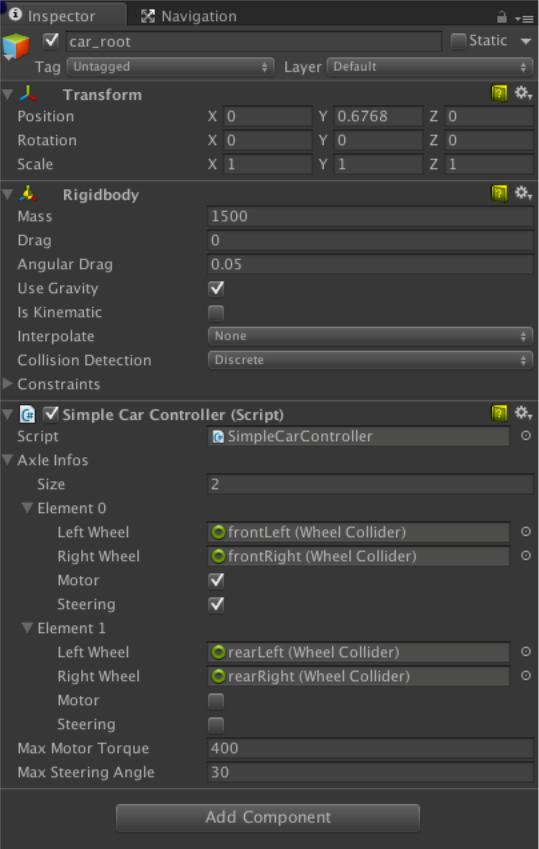Click the Mass input field
Screen dimensions: 539x849
371,216
